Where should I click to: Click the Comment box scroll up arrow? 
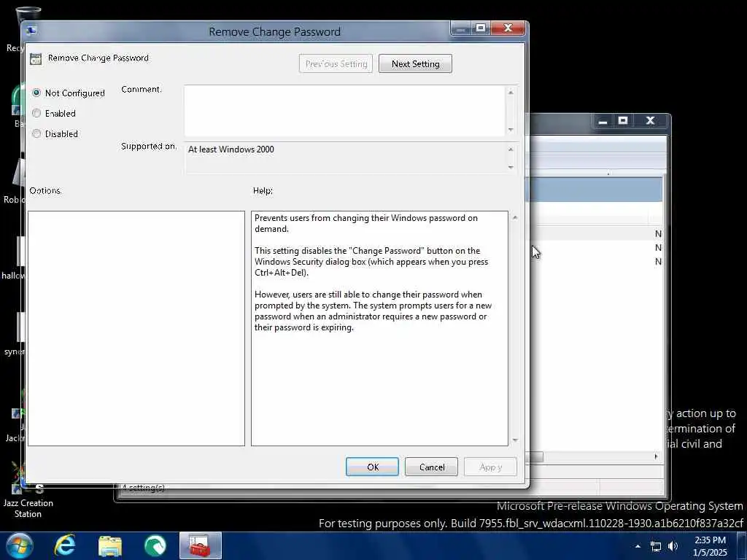click(x=511, y=93)
